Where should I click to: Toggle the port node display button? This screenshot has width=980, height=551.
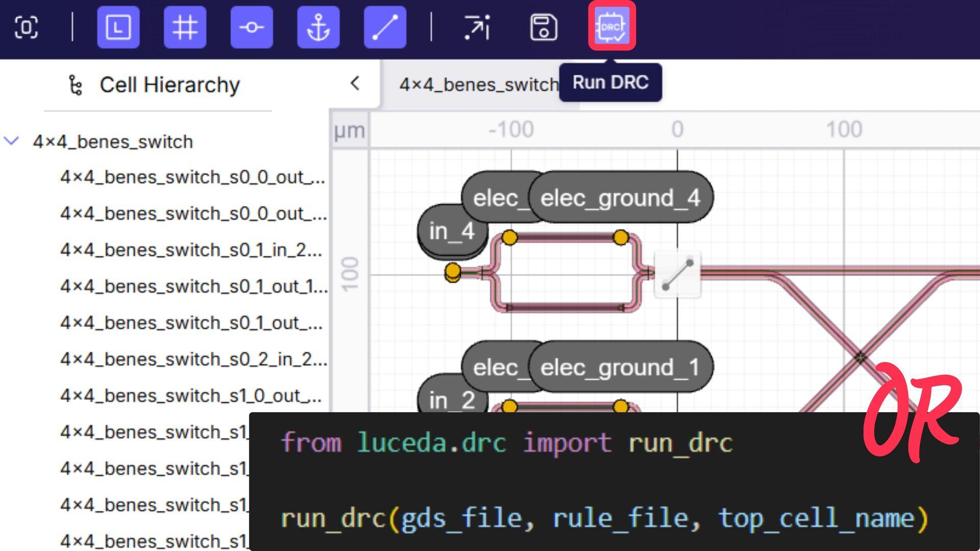(x=252, y=27)
